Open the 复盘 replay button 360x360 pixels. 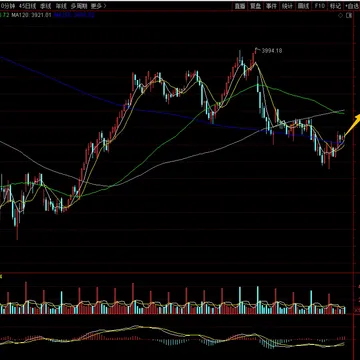click(x=256, y=6)
